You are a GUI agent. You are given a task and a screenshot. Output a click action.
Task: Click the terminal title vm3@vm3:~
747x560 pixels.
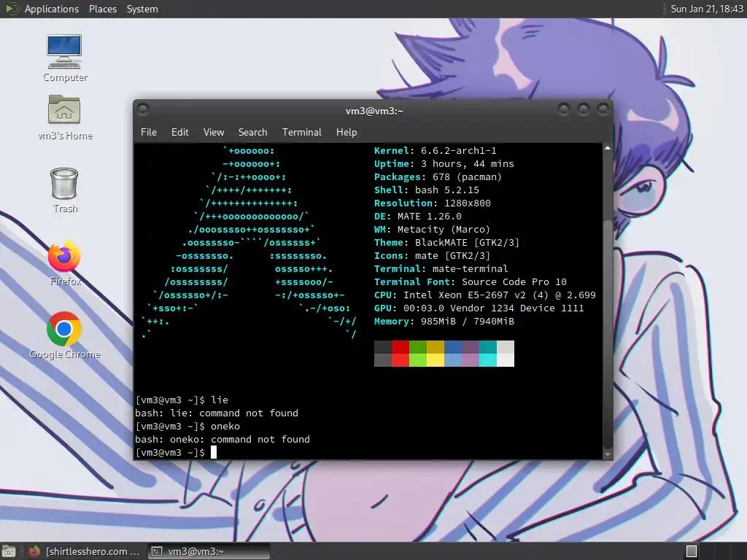[374, 111]
